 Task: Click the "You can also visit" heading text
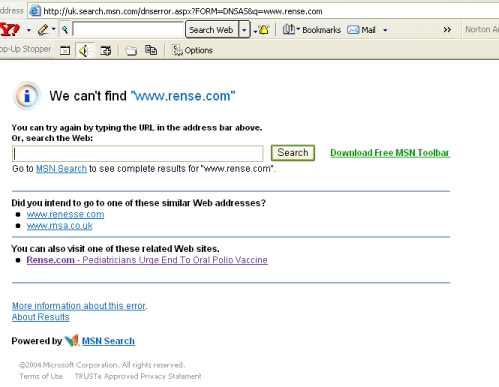pyautogui.click(x=115, y=249)
